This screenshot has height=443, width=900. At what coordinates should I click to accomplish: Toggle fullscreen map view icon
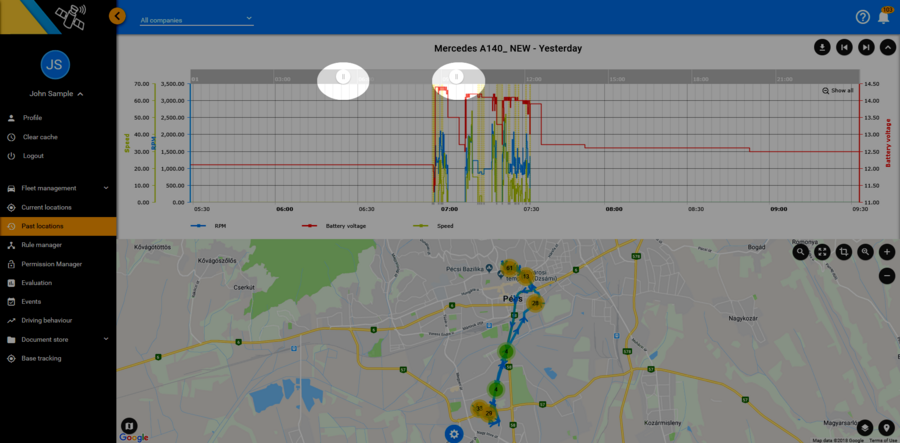click(822, 253)
